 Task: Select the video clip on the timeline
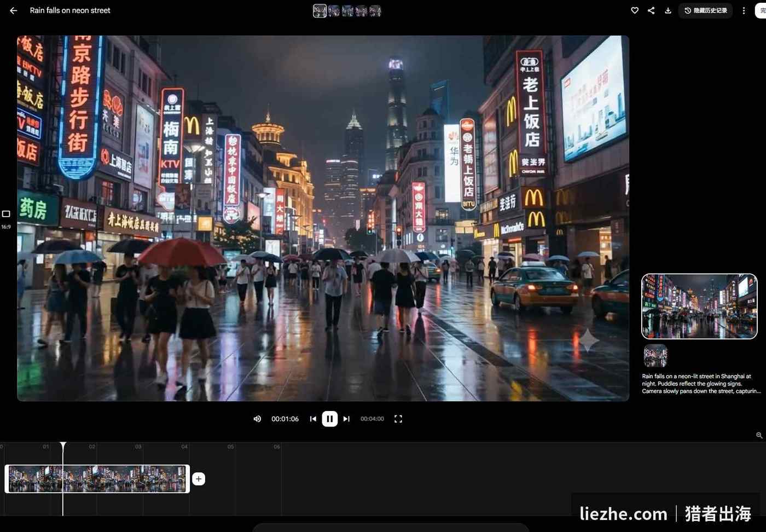coord(97,479)
